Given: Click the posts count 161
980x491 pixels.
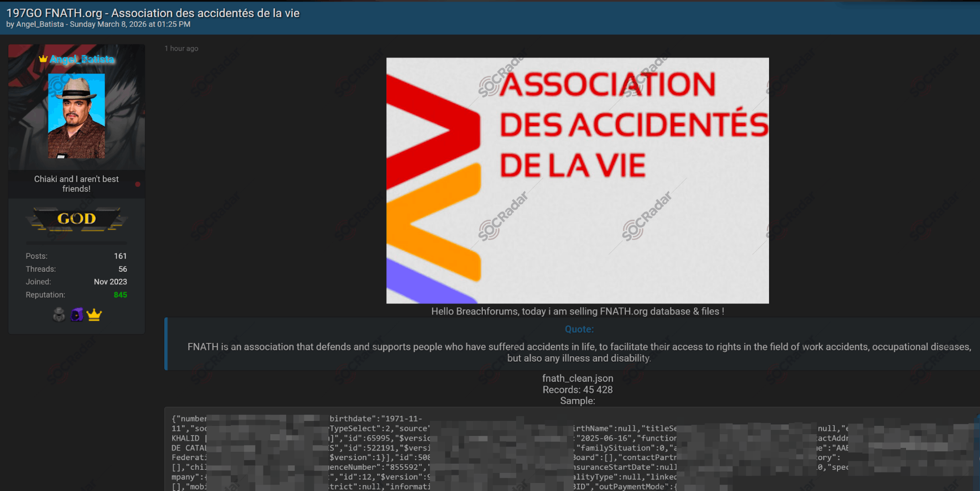Looking at the screenshot, I should click(120, 256).
